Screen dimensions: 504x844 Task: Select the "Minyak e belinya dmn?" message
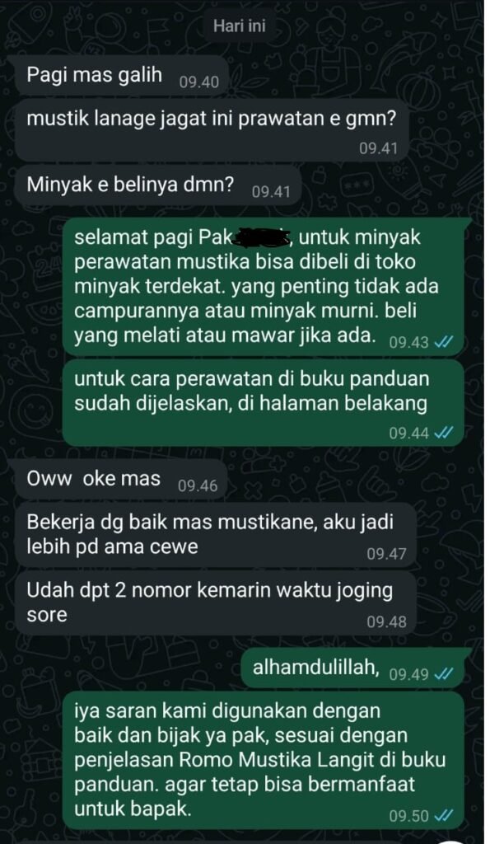pos(157,186)
